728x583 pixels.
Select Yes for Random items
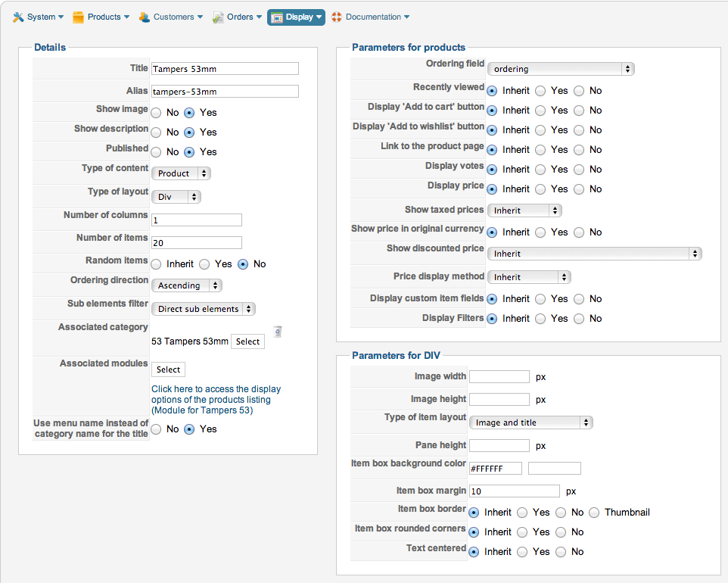[204, 264]
